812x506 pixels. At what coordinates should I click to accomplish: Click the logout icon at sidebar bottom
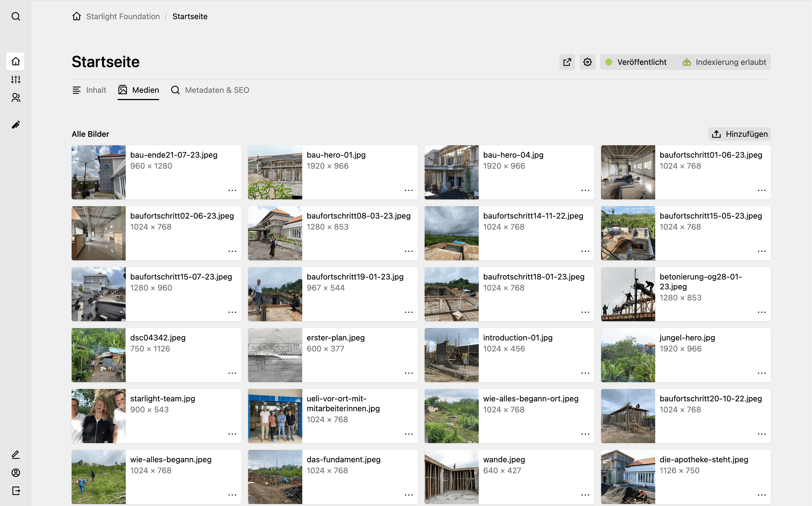pos(16,490)
